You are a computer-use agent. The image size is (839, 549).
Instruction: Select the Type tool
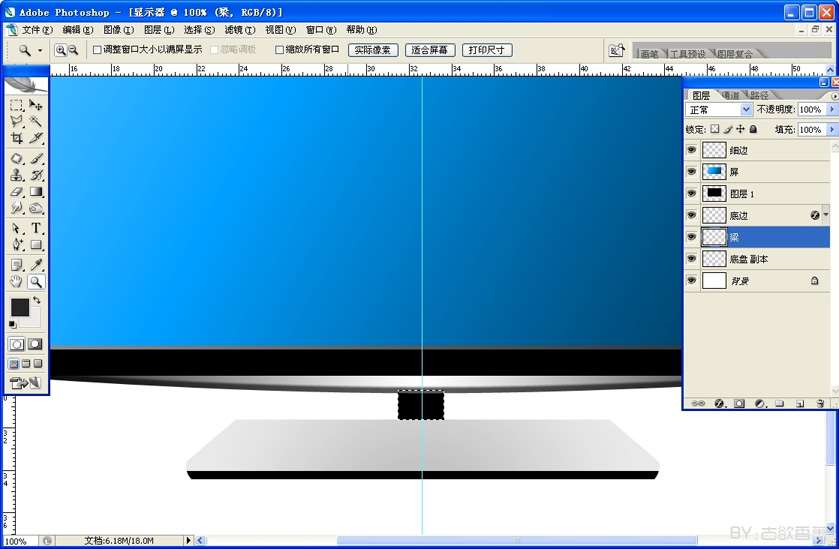36,228
